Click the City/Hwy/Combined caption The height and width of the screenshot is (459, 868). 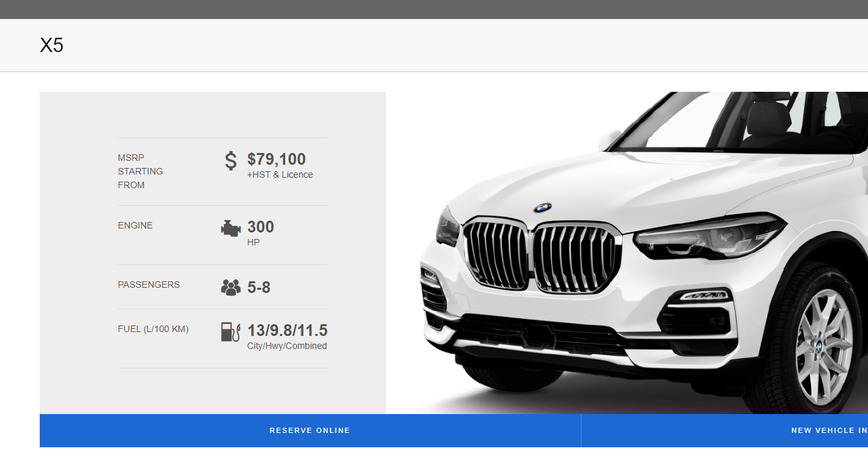[x=287, y=346]
